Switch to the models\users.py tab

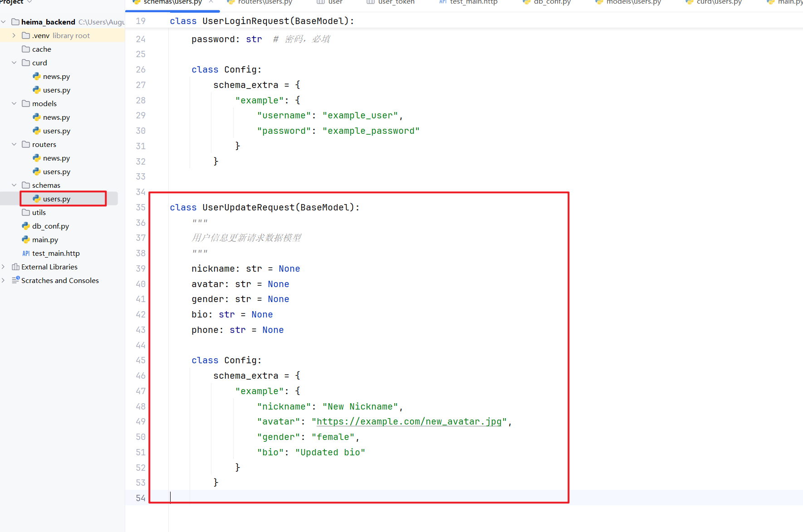(633, 2)
